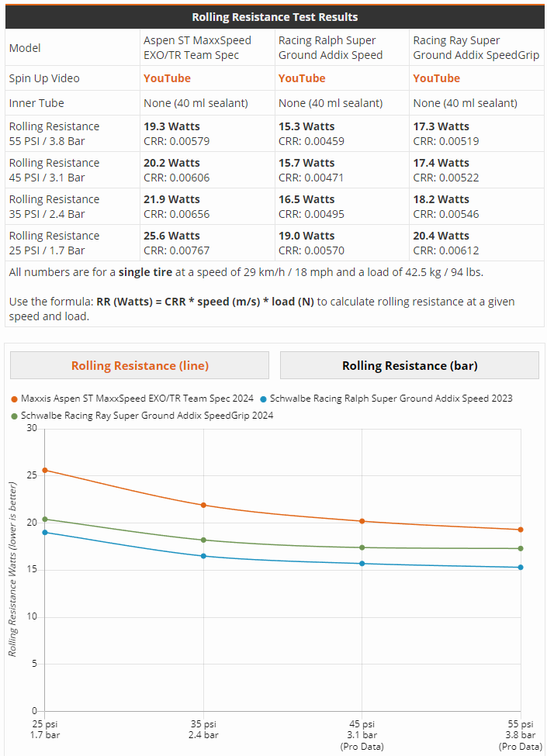Click the orange legend dot for Maxxis Aspen
Image resolution: width=547 pixels, height=756 pixels.
14,399
